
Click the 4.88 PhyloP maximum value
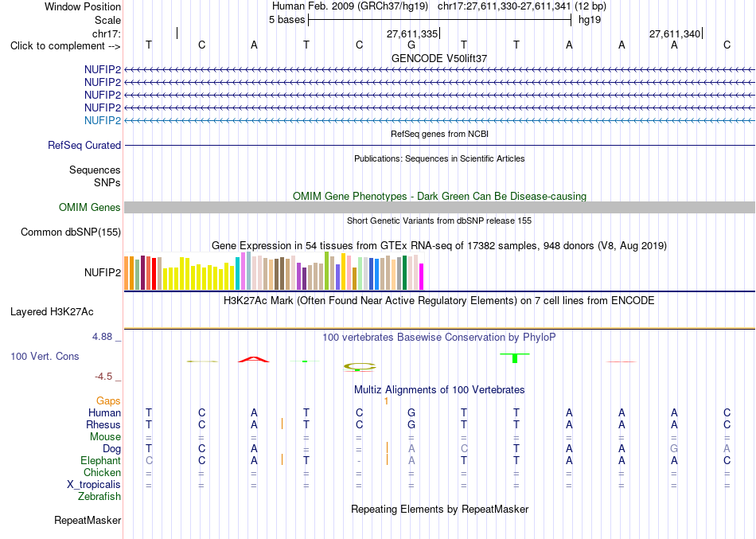102,337
